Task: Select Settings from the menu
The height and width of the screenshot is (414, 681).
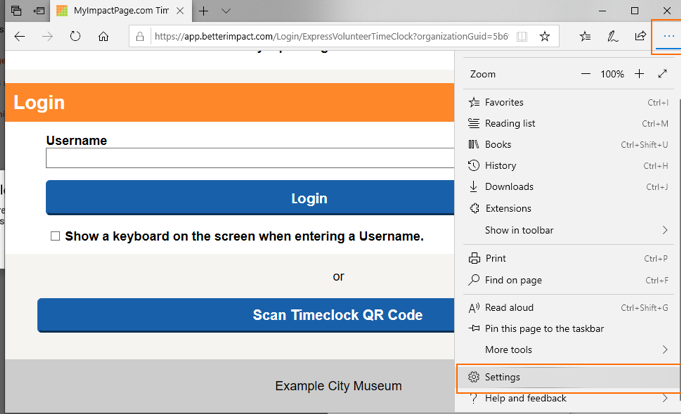Action: click(x=502, y=377)
